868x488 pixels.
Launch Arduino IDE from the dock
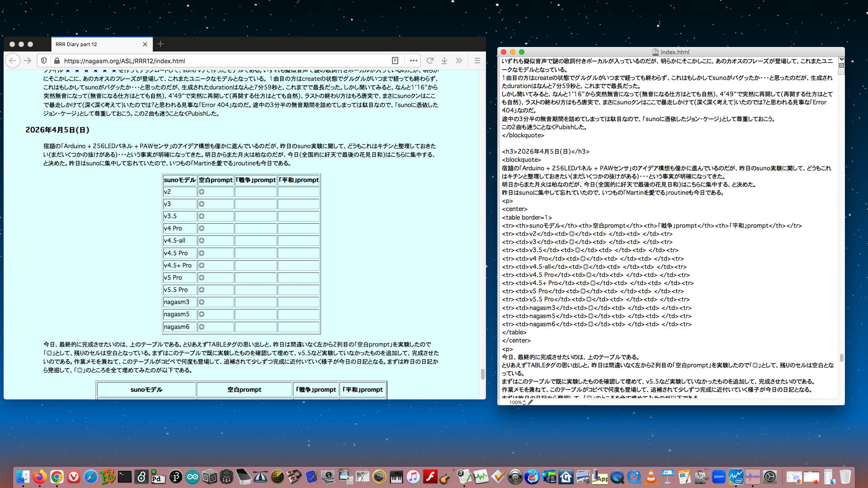[x=193, y=477]
